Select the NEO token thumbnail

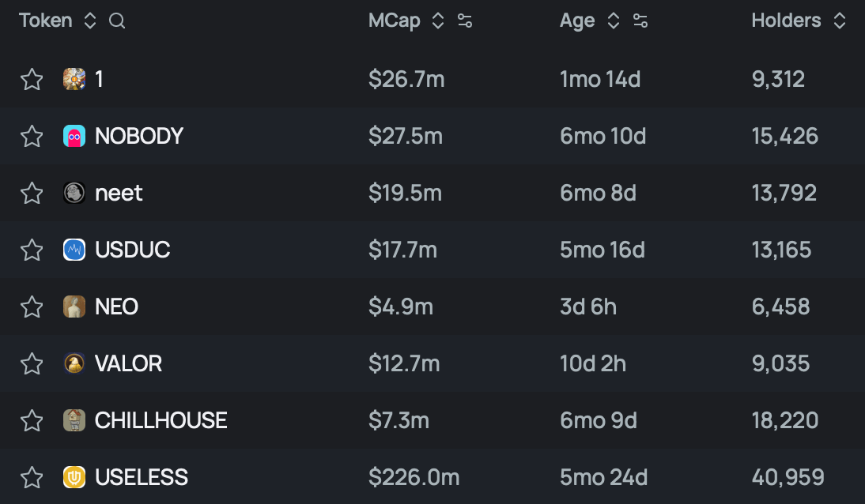point(74,307)
